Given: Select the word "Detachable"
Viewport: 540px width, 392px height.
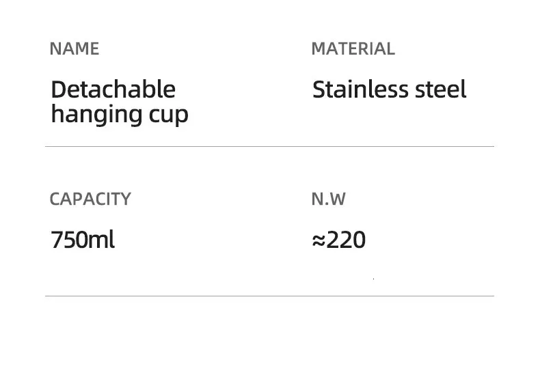Looking at the screenshot, I should (x=113, y=89).
